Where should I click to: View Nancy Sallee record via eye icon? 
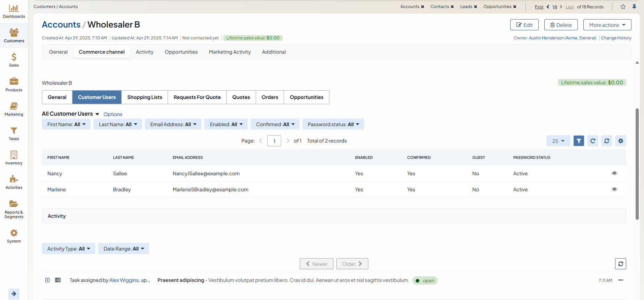[x=614, y=173]
